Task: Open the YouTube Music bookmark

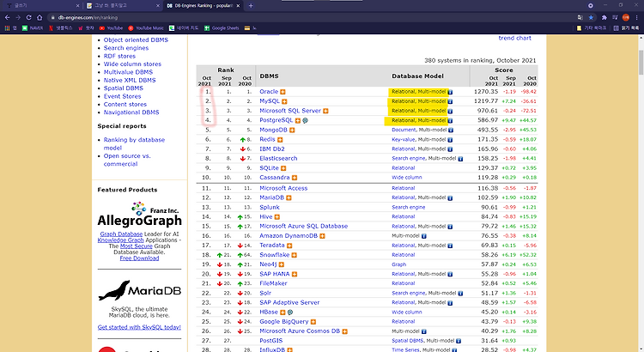Action: 146,28
